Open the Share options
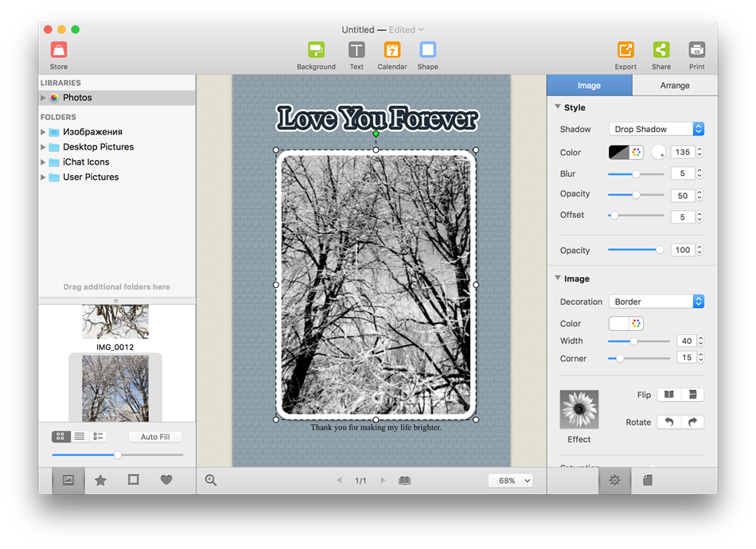 661,56
